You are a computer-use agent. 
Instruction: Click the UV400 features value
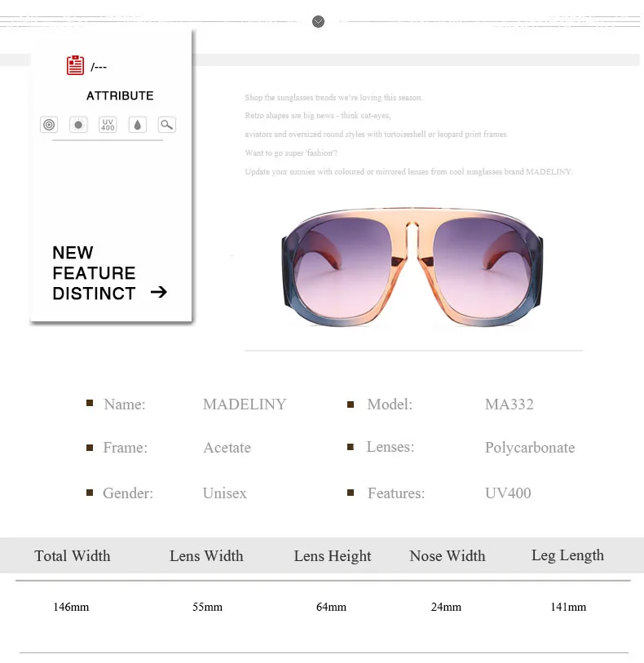tap(508, 493)
